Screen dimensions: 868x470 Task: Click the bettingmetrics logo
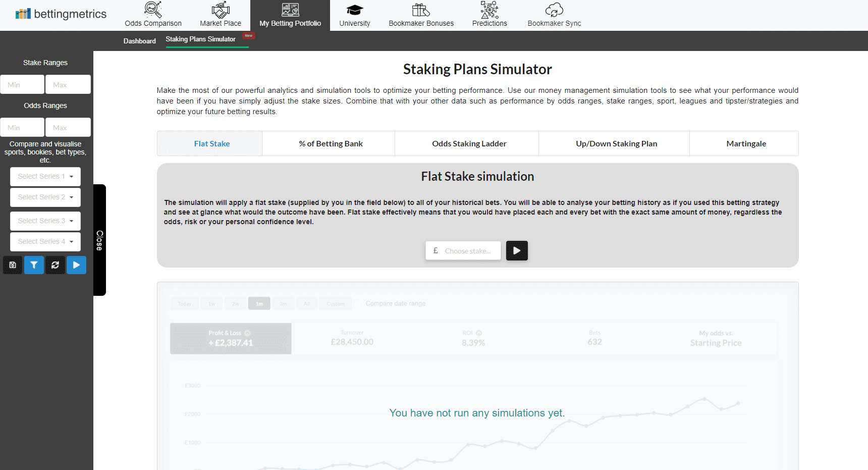[x=61, y=14]
